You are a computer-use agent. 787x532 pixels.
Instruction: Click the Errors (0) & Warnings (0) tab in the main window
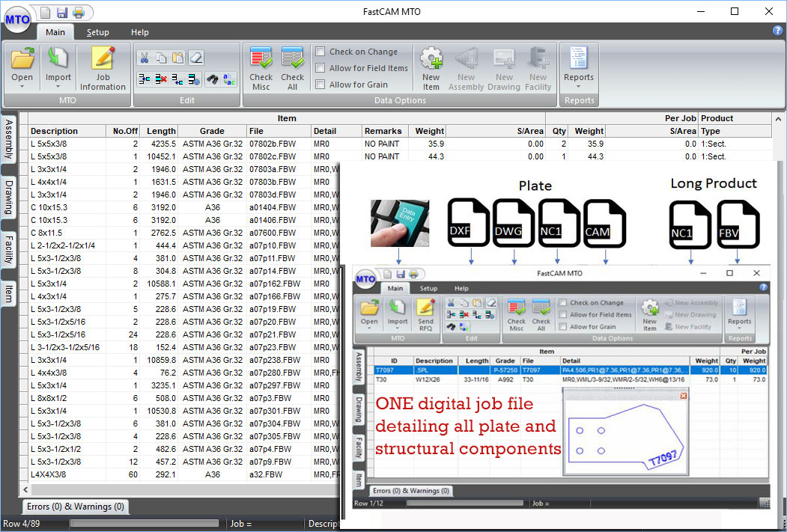click(76, 507)
